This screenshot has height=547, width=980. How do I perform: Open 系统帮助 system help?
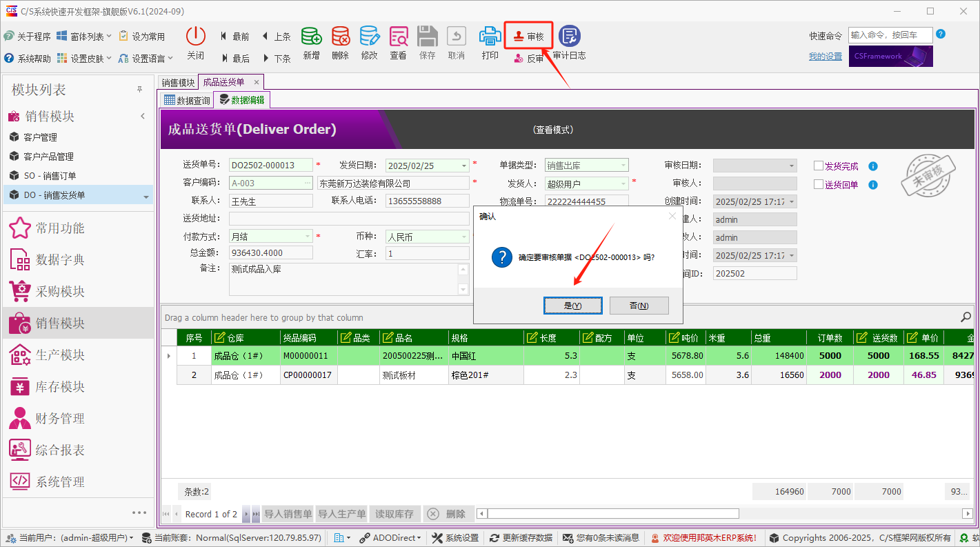(x=27, y=59)
